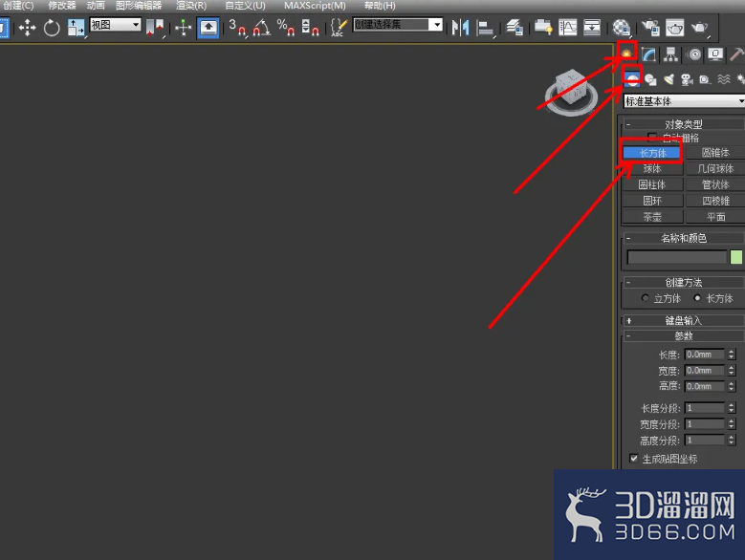This screenshot has width=745, height=560.
Task: Click the 平面 button
Action: [715, 217]
